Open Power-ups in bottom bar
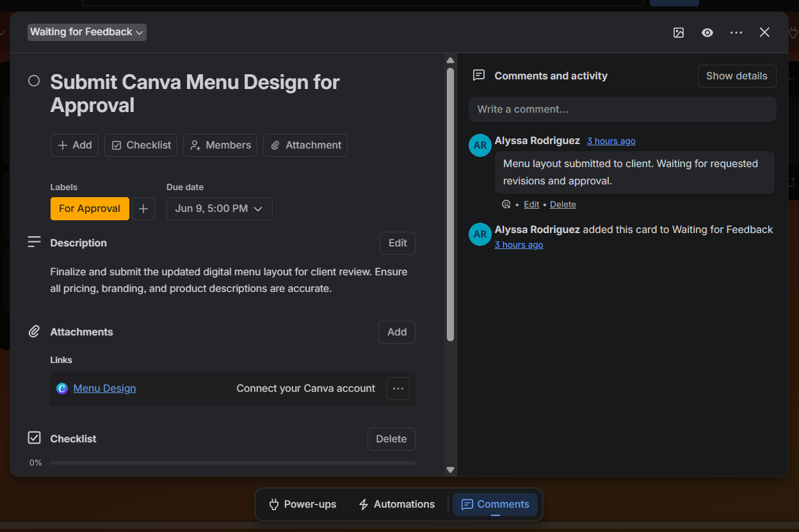 (302, 504)
